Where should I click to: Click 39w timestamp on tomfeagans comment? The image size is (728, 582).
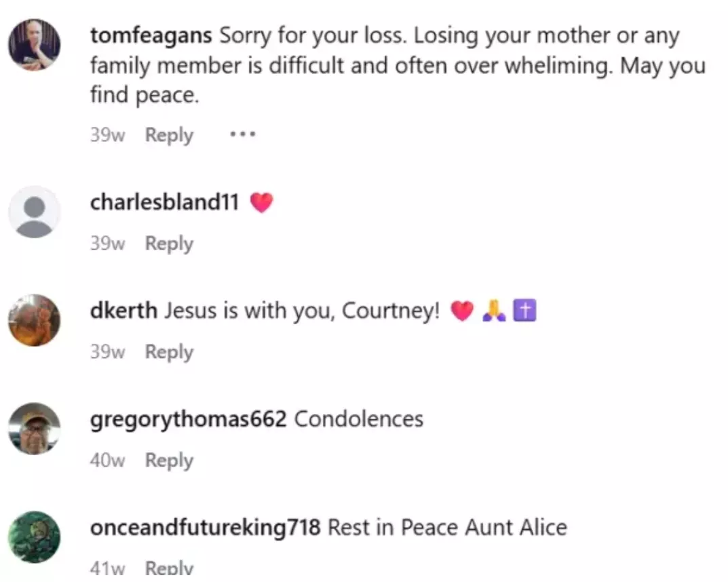point(107,135)
